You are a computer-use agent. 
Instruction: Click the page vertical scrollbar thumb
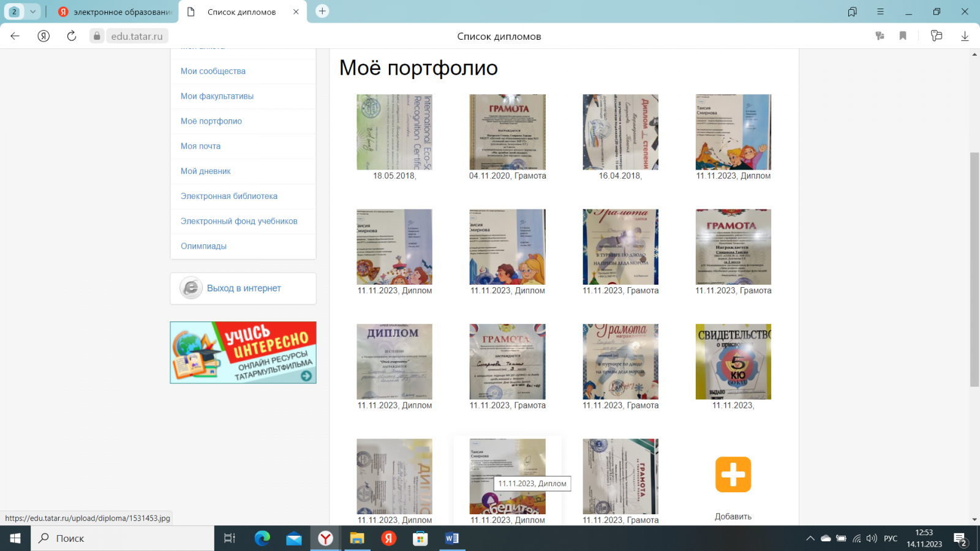click(974, 269)
